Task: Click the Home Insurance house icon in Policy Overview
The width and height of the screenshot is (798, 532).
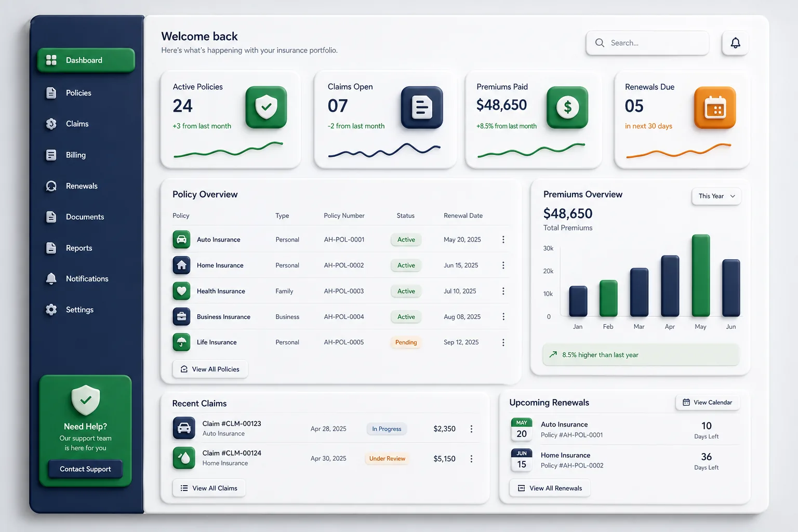Action: tap(181, 265)
